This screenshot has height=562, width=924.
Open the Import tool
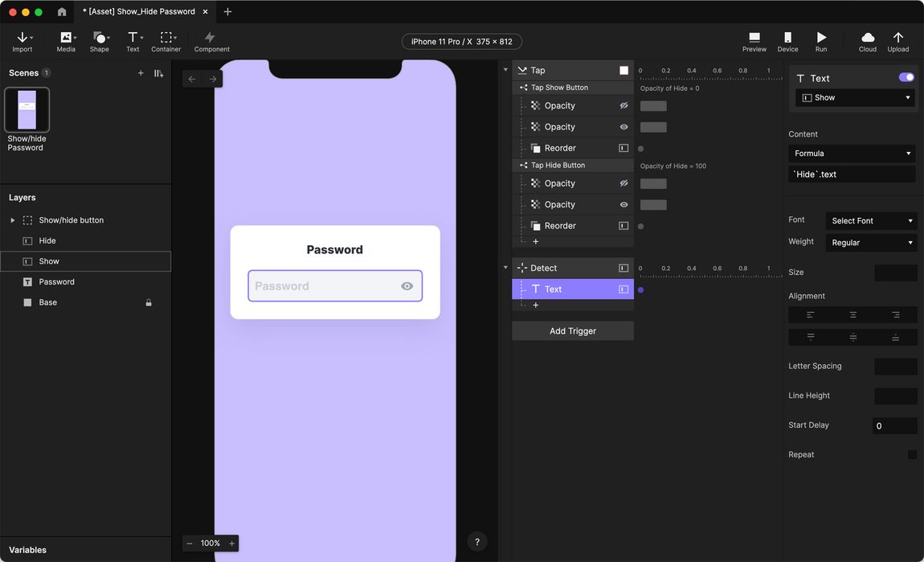pyautogui.click(x=22, y=42)
